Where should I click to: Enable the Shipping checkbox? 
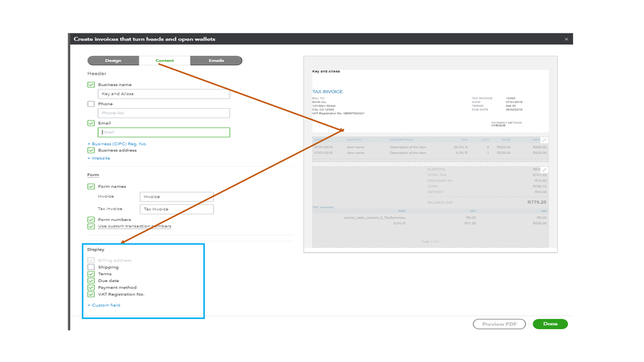(91, 267)
